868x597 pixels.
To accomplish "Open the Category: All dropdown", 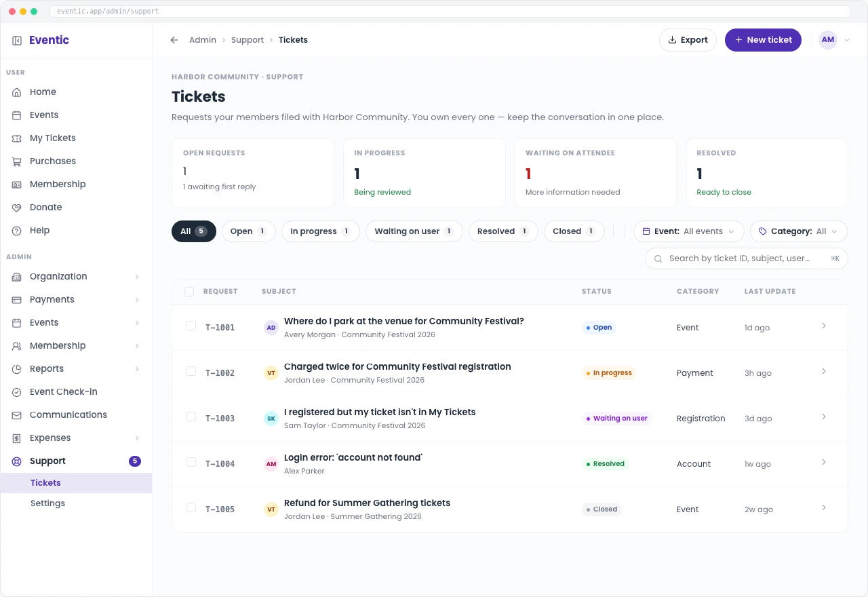I will click(799, 231).
